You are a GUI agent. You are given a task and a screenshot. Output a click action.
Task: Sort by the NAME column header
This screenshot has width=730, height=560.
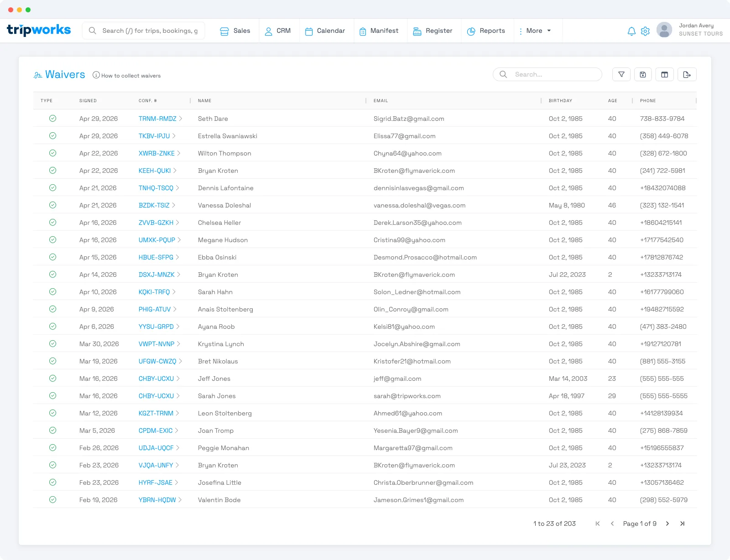(205, 101)
